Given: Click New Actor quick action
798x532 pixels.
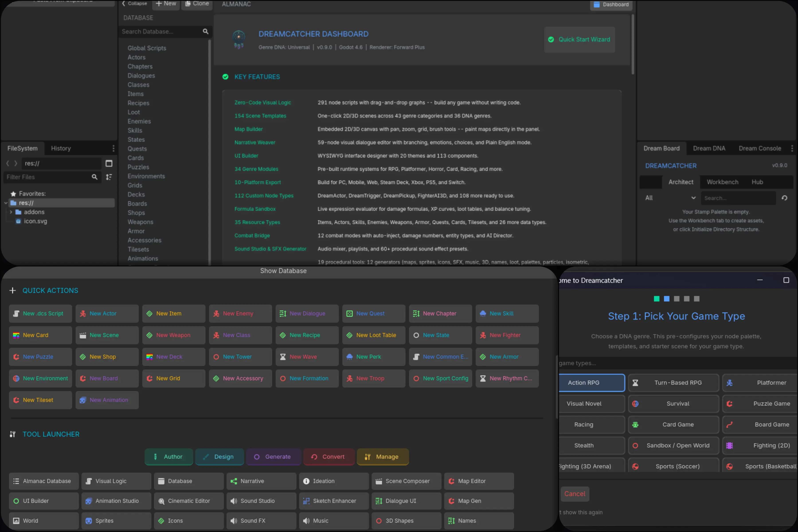Looking at the screenshot, I should (107, 313).
